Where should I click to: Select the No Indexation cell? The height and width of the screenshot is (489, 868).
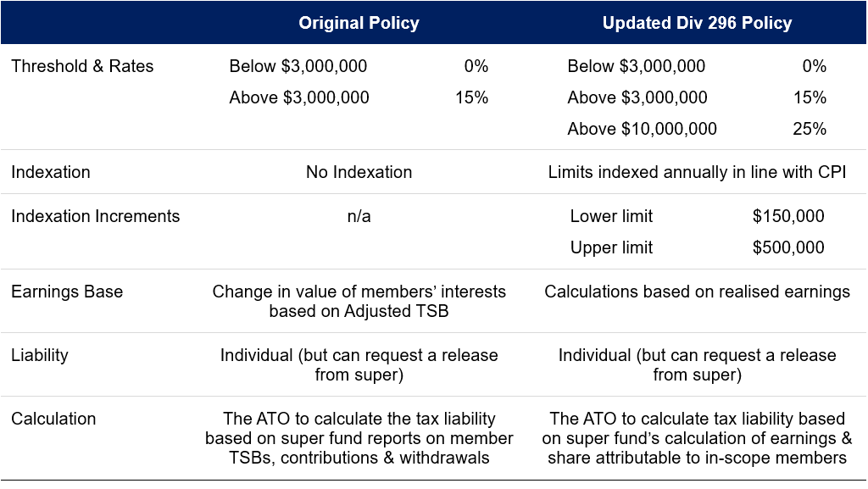[x=359, y=172]
